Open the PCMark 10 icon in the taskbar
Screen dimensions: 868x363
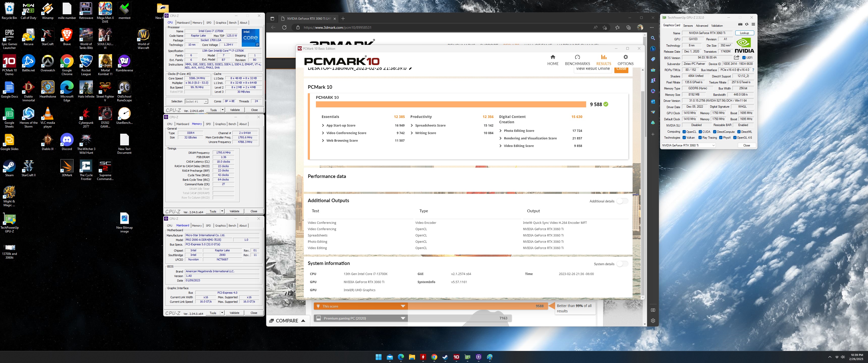coord(456,357)
